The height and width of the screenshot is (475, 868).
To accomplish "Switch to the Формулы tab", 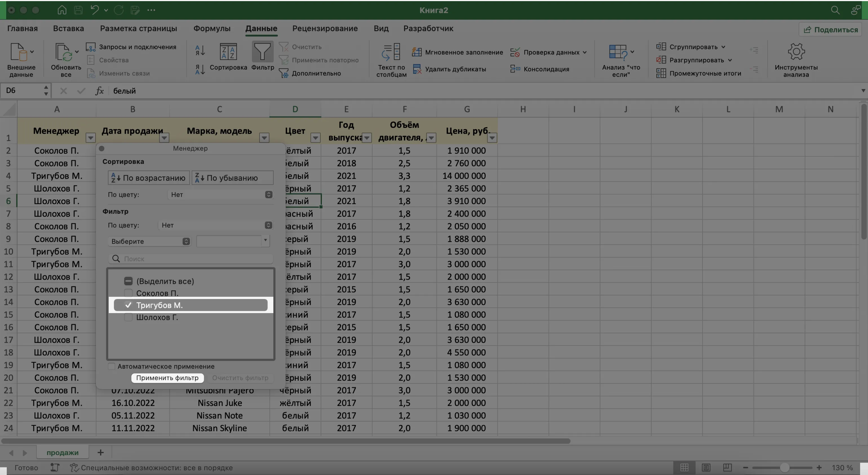I will point(212,28).
